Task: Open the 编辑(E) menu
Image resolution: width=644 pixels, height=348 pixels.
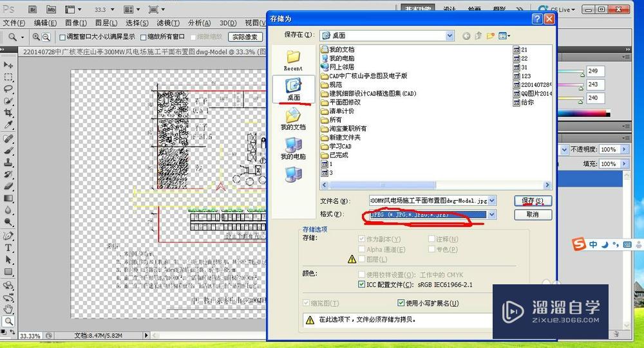Action: 45,23
